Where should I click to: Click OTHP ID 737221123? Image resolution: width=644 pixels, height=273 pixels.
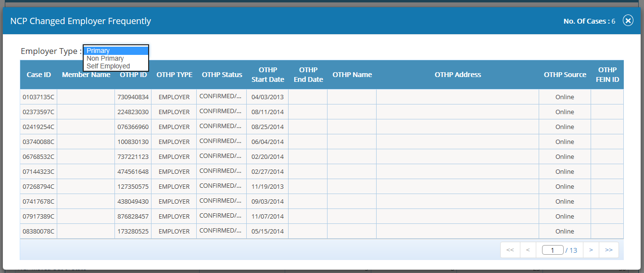pos(133,156)
